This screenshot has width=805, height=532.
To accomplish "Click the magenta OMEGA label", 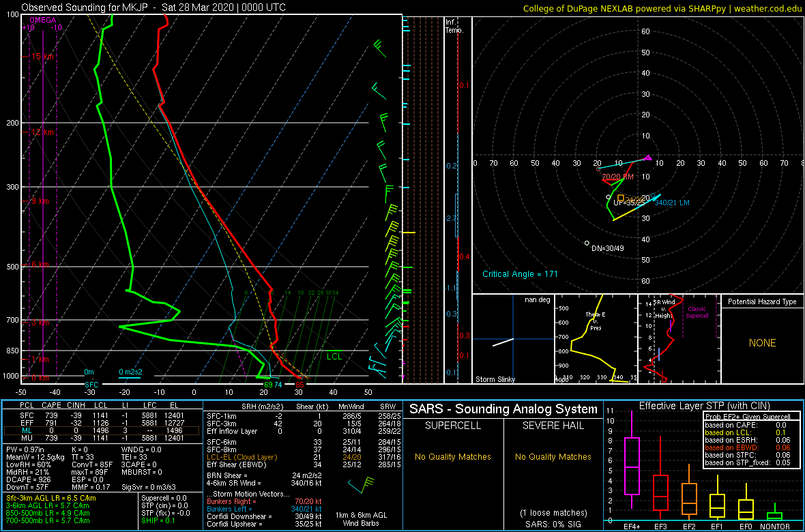I will (42, 20).
